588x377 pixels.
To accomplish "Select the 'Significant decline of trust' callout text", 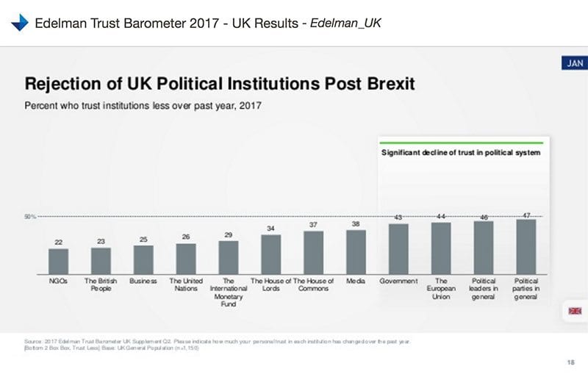I will coord(461,154).
